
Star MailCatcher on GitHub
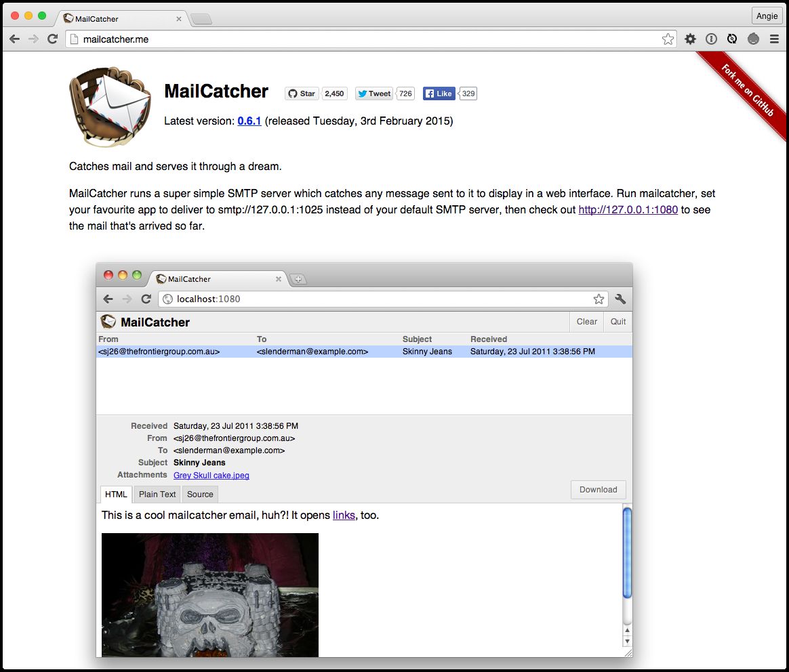click(x=302, y=93)
